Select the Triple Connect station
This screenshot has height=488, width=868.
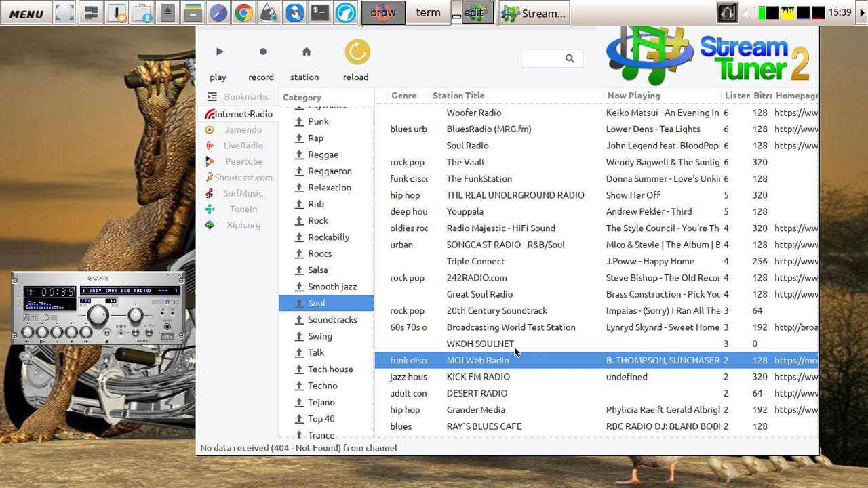pos(597,261)
